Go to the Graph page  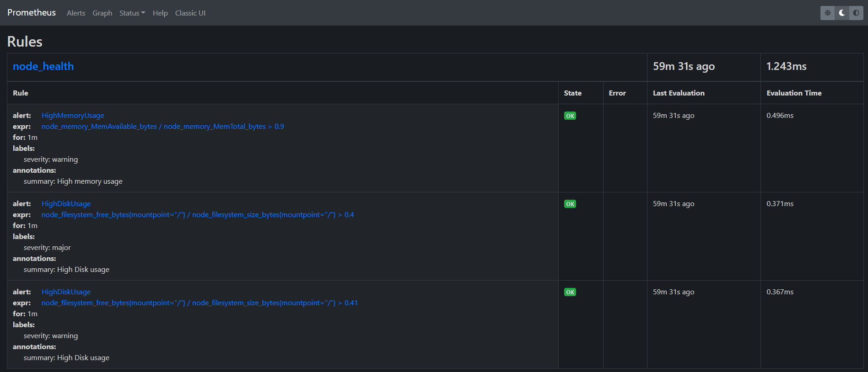(x=102, y=13)
